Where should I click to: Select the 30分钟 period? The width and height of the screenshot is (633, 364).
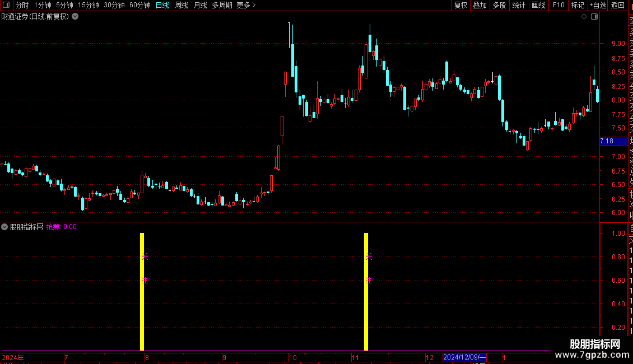[114, 5]
